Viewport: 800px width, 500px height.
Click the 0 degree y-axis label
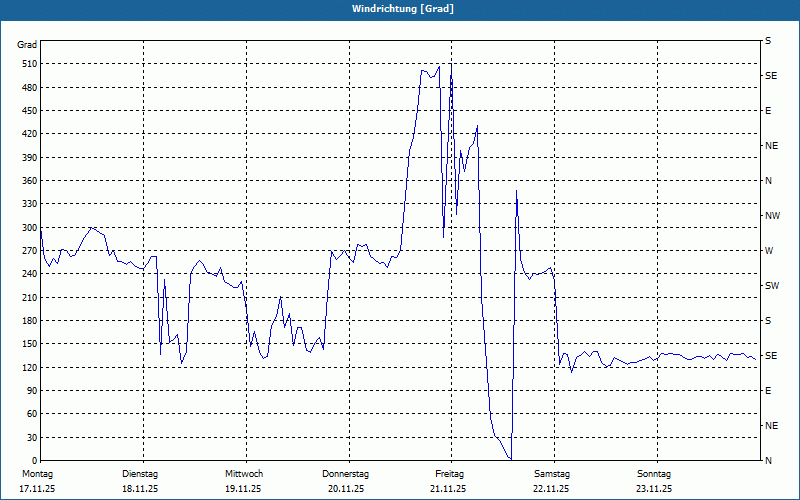pos(33,461)
